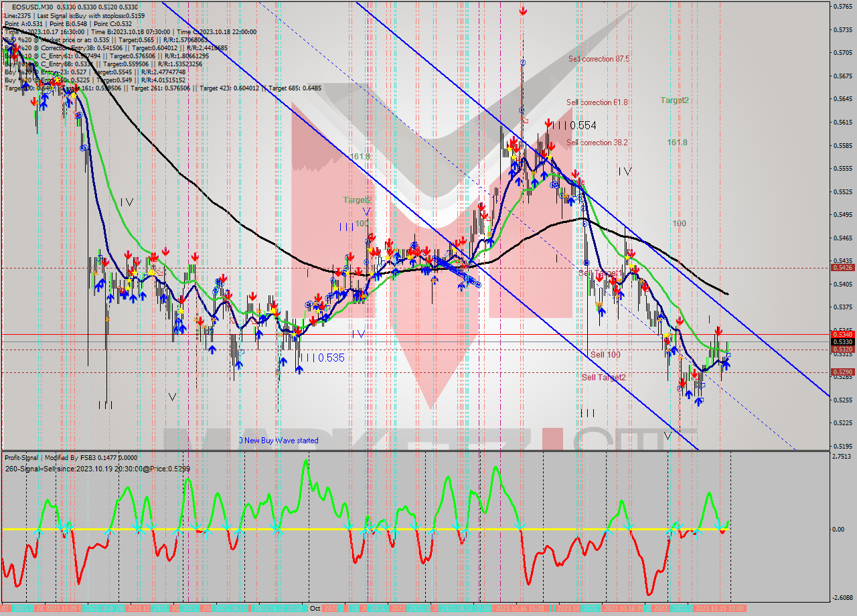Select the 'Sell correction 87.5' label
Viewport: 857px width, 616px height.
(599, 59)
